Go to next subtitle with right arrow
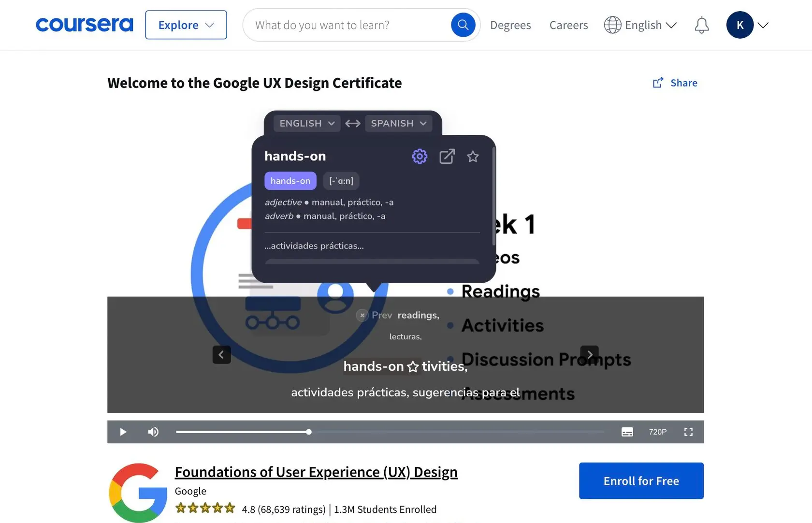 [590, 354]
